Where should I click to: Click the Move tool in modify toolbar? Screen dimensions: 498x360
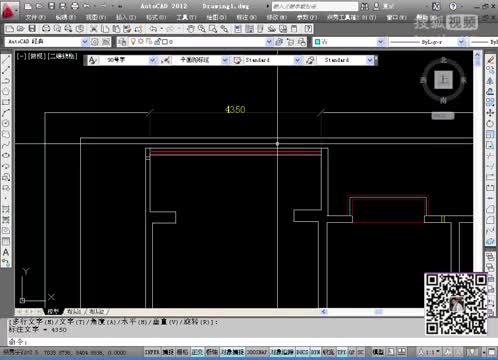click(x=490, y=113)
